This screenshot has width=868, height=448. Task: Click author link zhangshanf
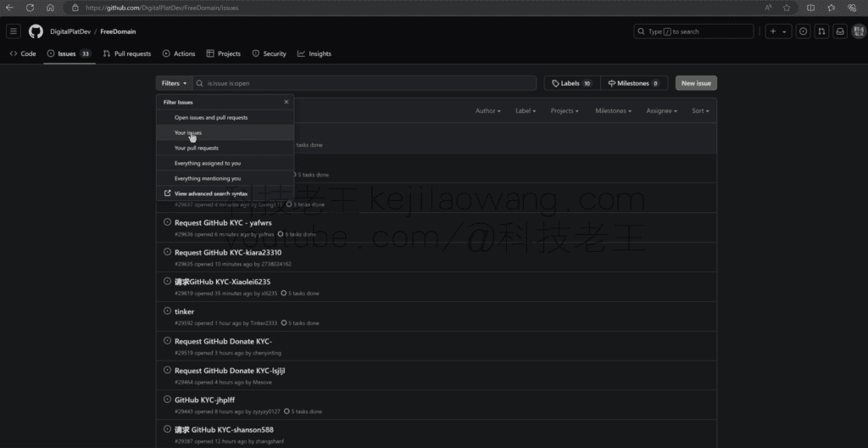tap(269, 441)
